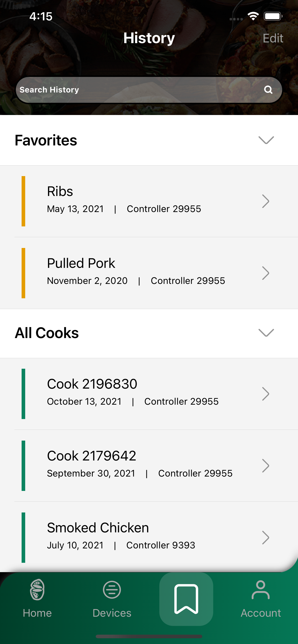Click the Ribs row chevron arrow
This screenshot has width=298, height=644.
click(266, 201)
